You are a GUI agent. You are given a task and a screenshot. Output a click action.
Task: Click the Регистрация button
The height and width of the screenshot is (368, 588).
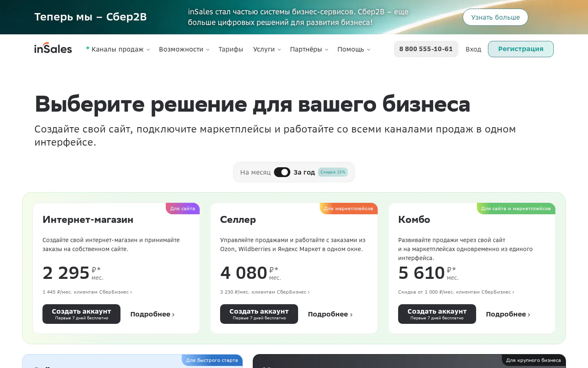point(521,49)
